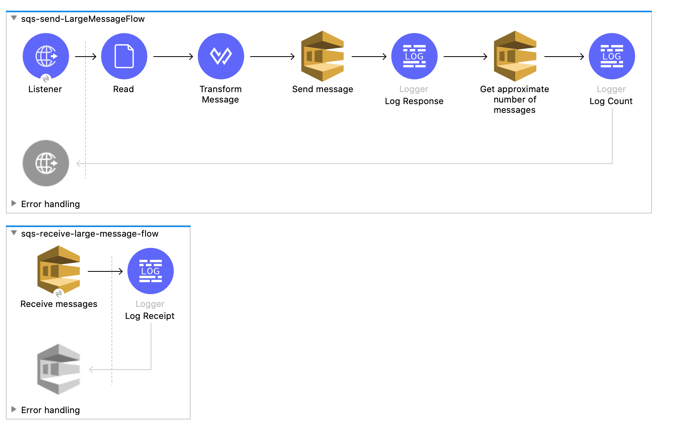Collapse the sqs-send-LargeMessageFlow flow
Viewport: 693px width, 431px height.
coord(13,19)
